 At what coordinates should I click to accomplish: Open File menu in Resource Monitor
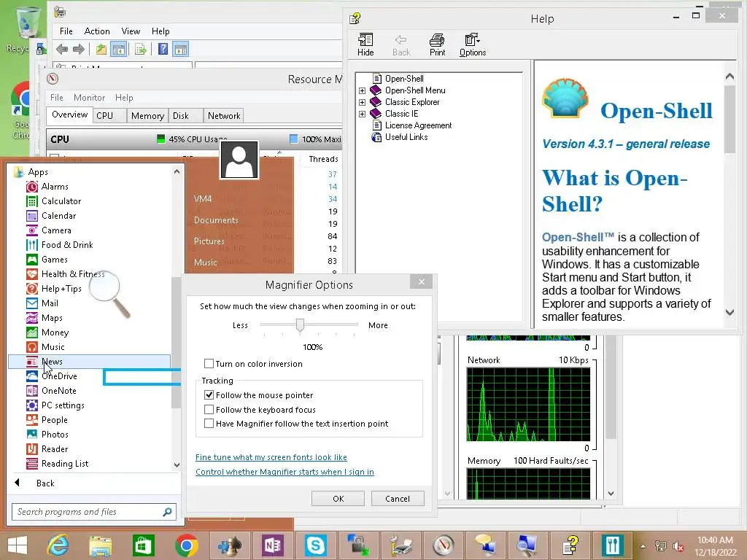(x=57, y=98)
